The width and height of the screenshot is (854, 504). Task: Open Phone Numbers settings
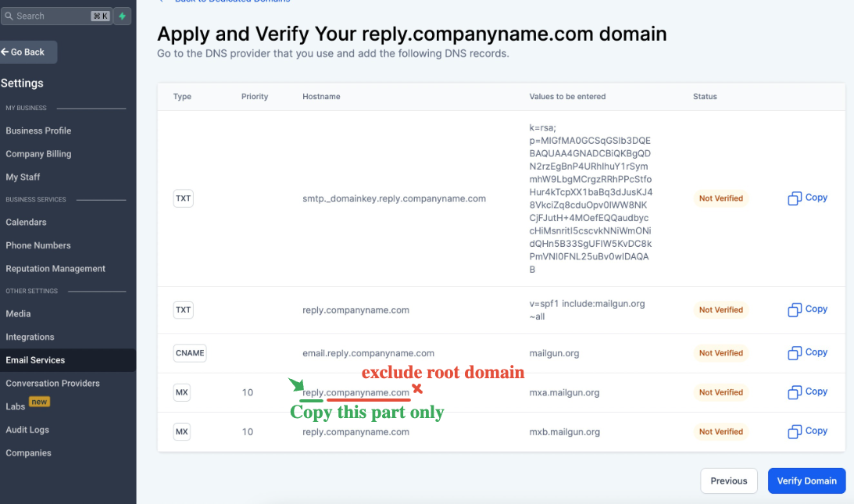click(38, 245)
